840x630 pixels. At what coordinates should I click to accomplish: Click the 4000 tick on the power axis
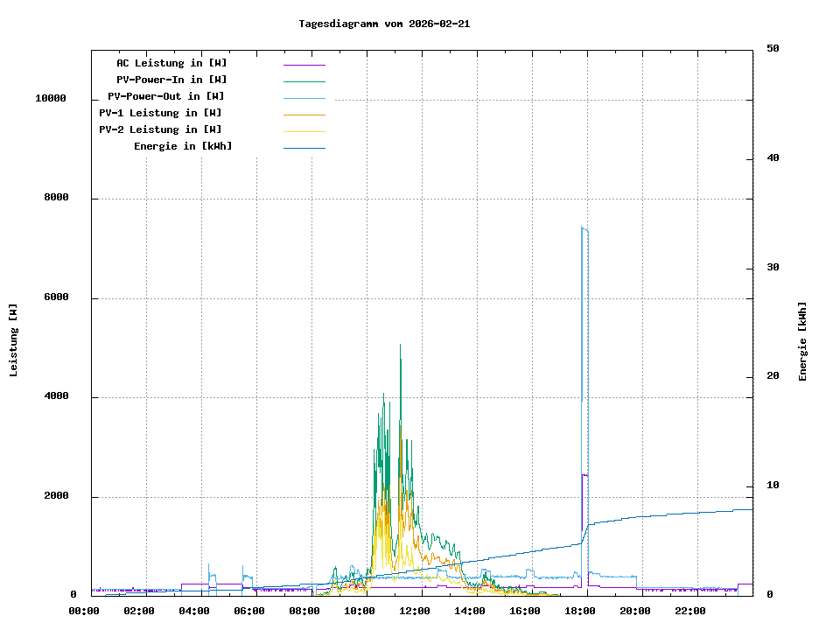click(57, 397)
